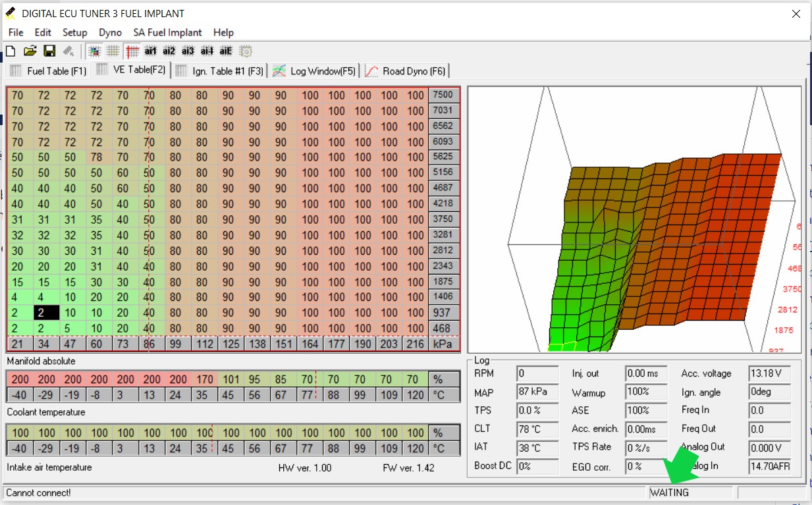Click the ai1 toolbar icon
Viewport: 812px width, 505px height.
[x=150, y=51]
